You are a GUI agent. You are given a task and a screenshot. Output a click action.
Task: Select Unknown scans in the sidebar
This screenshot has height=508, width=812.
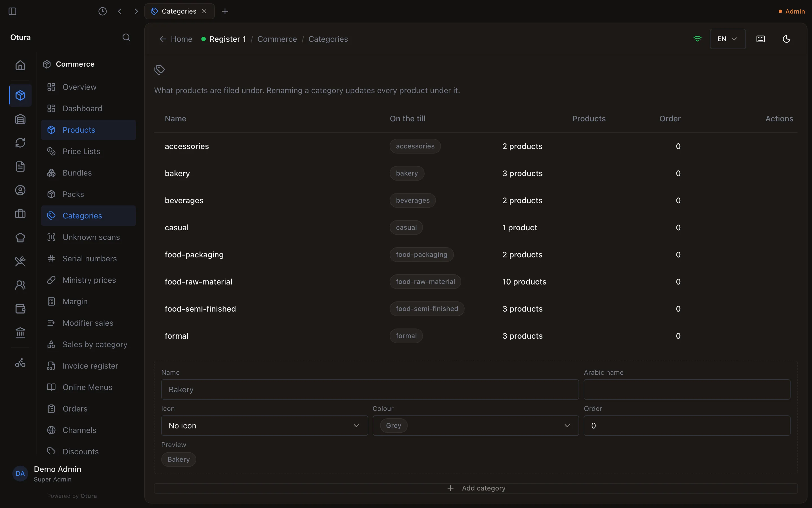[89, 237]
